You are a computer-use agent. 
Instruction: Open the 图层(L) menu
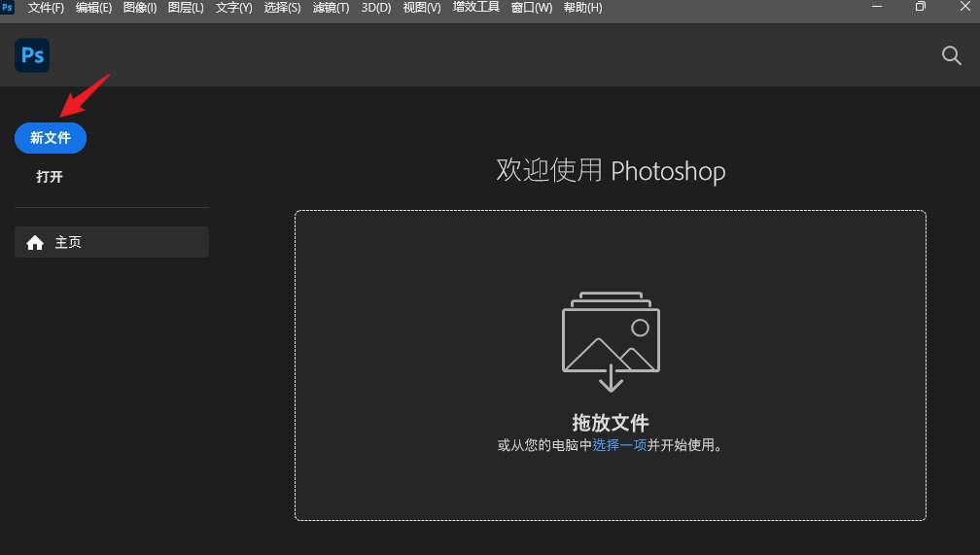click(x=186, y=8)
